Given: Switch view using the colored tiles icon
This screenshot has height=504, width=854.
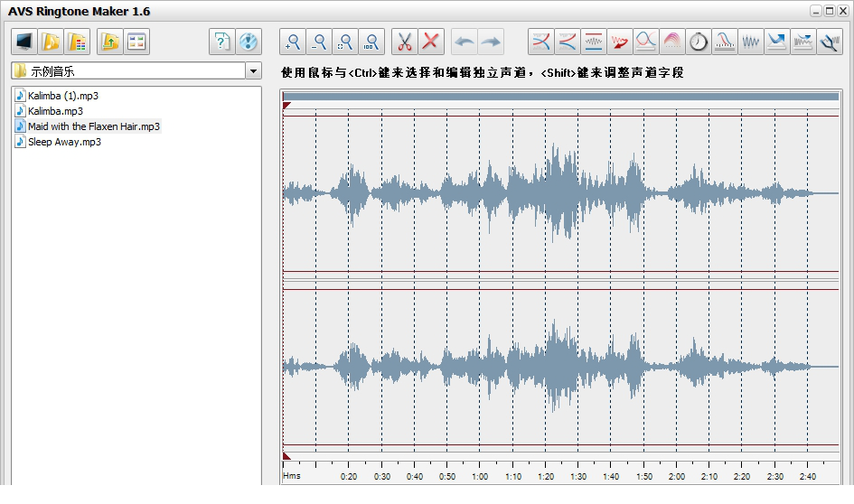Looking at the screenshot, I should pos(136,42).
